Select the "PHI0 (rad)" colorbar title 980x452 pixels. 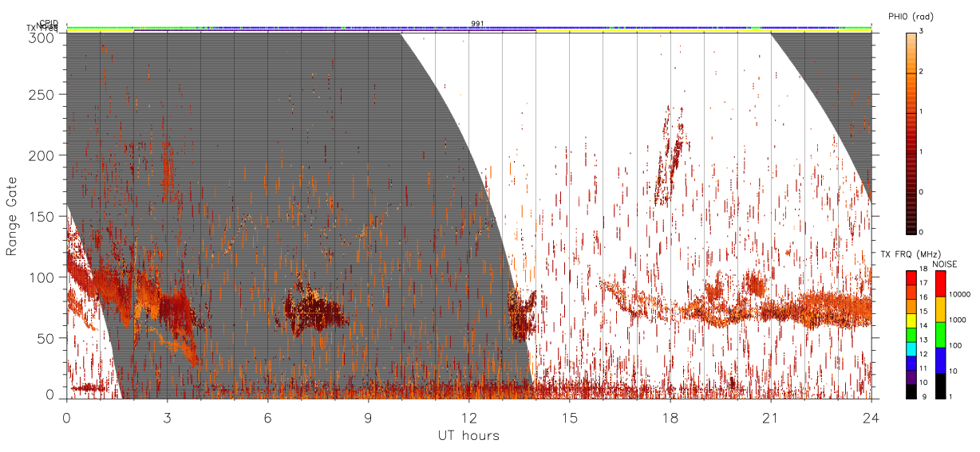tap(911, 17)
